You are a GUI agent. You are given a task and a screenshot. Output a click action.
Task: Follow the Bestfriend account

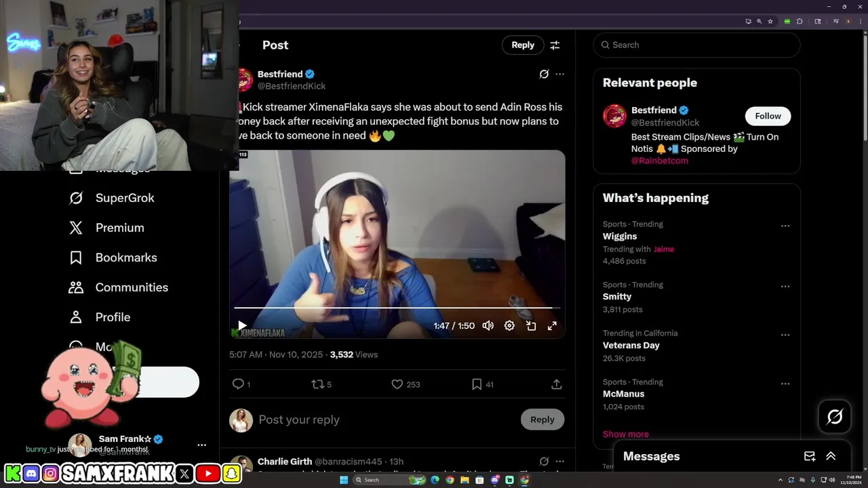(x=768, y=116)
